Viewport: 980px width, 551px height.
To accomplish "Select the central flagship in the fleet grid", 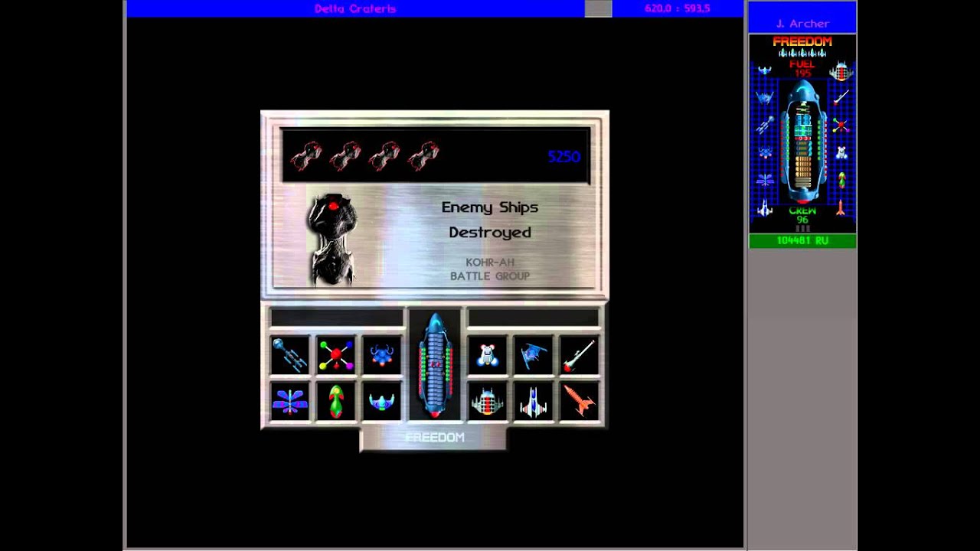I will point(435,365).
